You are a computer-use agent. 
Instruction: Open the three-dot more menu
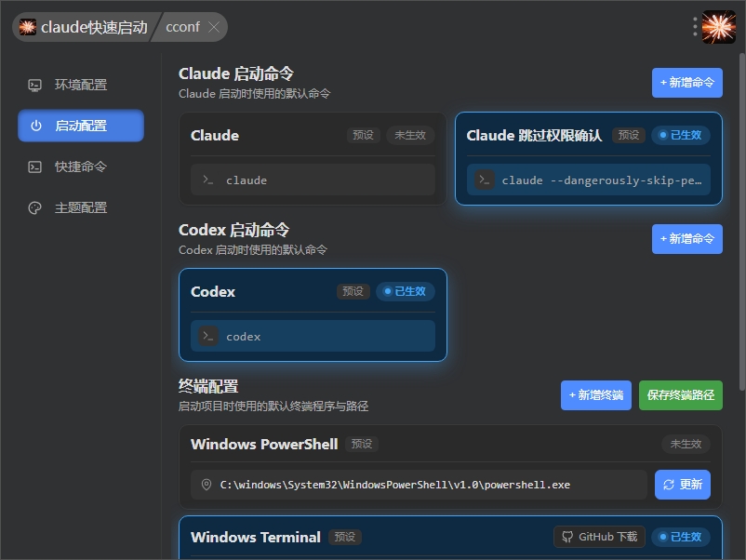(695, 27)
